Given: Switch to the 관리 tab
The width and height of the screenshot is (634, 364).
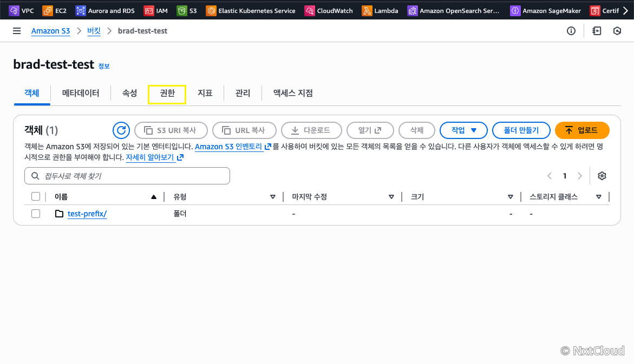Looking at the screenshot, I should pos(243,93).
